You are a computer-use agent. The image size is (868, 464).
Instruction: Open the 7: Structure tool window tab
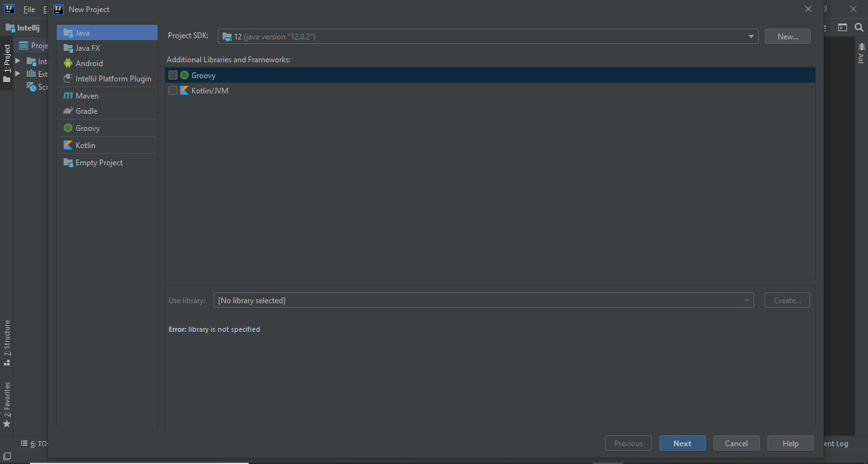(6, 343)
